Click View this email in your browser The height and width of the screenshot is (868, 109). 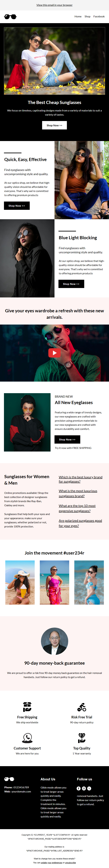[x=54, y=5]
